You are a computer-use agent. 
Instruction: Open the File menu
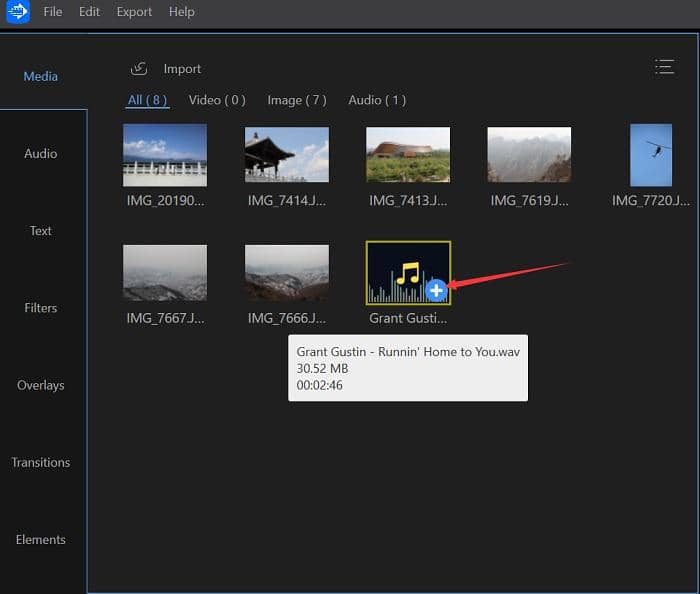tap(53, 12)
